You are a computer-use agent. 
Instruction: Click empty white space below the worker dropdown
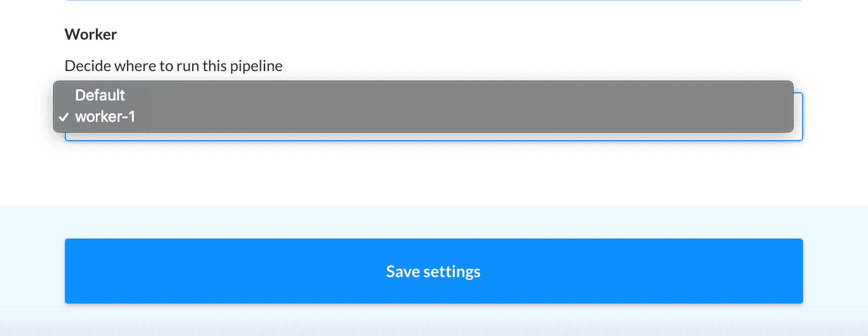433,173
